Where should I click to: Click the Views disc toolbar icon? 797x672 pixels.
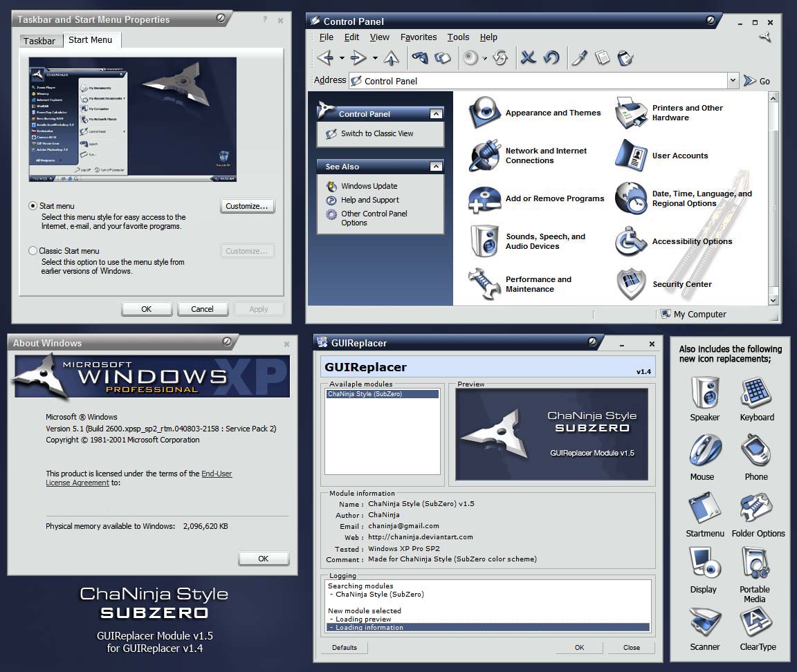pos(471,58)
